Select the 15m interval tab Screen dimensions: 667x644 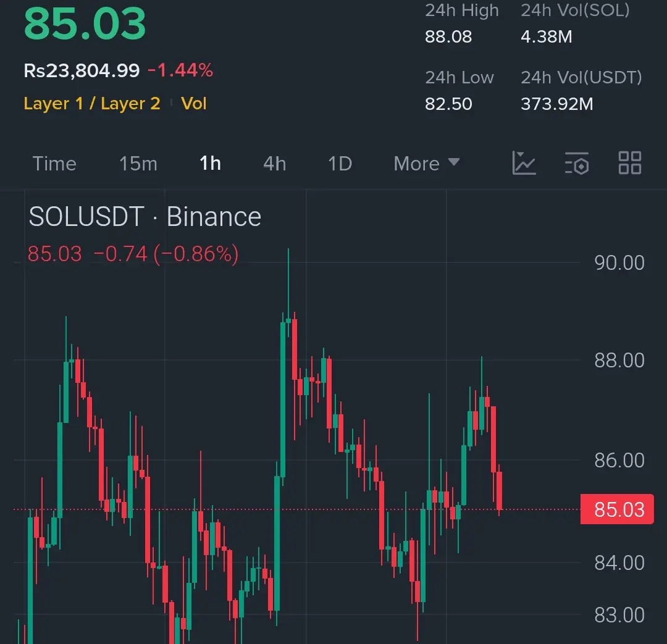point(138,164)
